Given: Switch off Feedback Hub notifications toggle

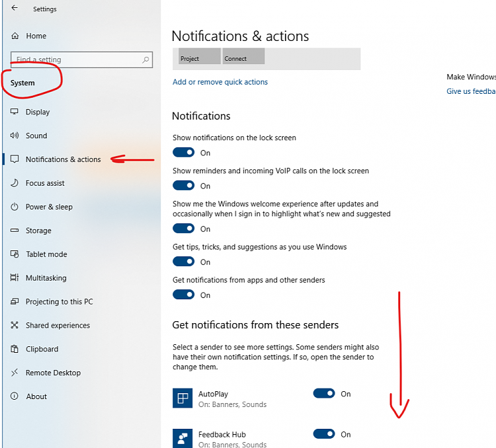Looking at the screenshot, I should tap(324, 433).
